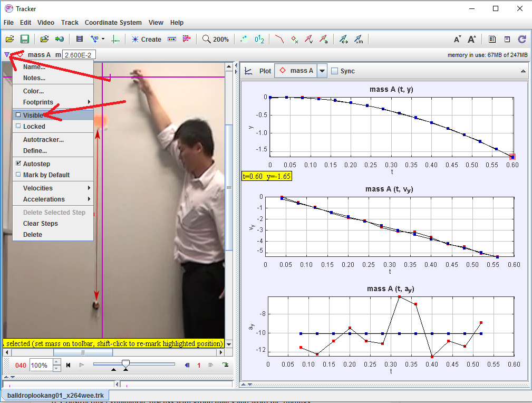Step back one frame
The height and width of the screenshot is (403, 532).
click(x=187, y=365)
